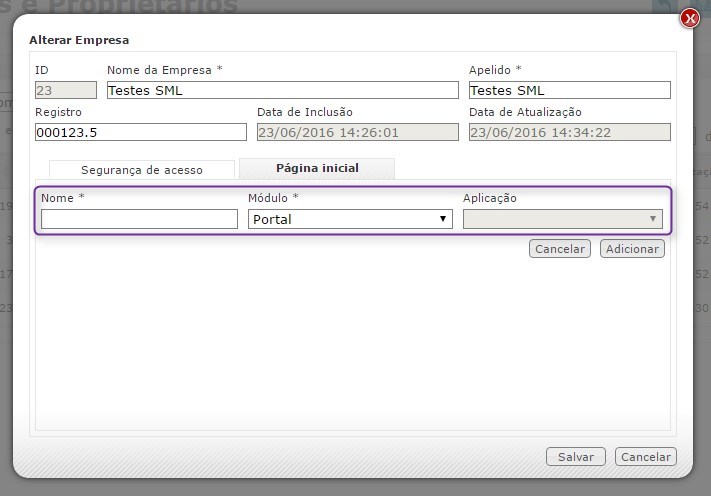Click the Aplicação field label
This screenshot has height=496, width=711.
coord(490,198)
